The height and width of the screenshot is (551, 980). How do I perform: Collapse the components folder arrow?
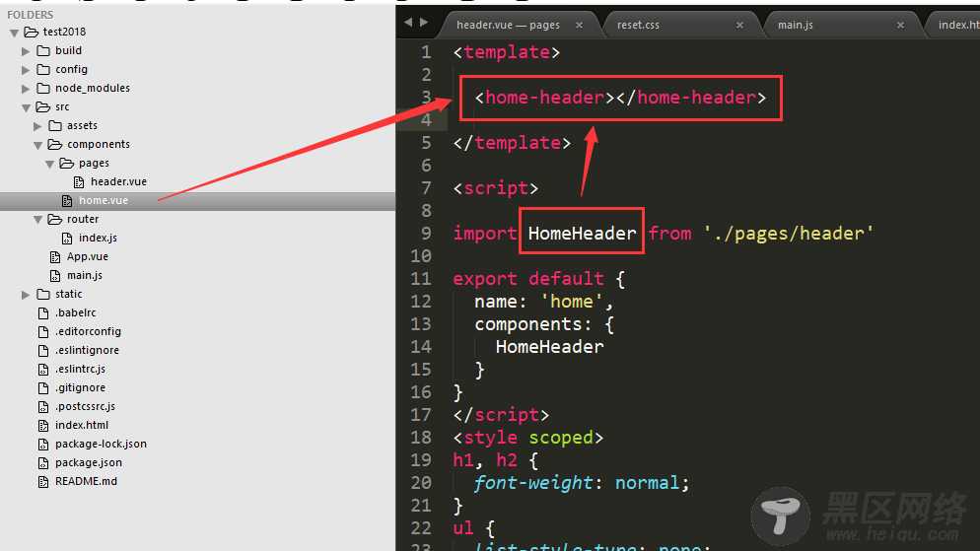coord(37,145)
